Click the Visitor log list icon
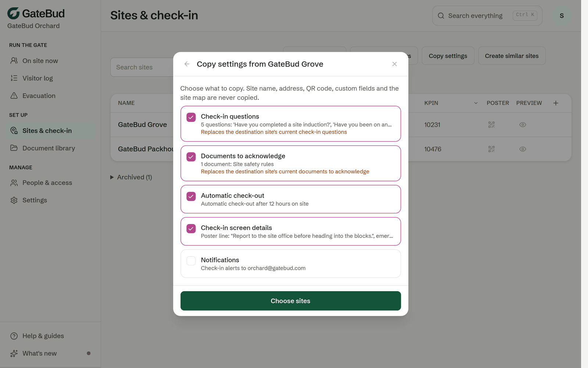This screenshot has height=368, width=588. [14, 78]
